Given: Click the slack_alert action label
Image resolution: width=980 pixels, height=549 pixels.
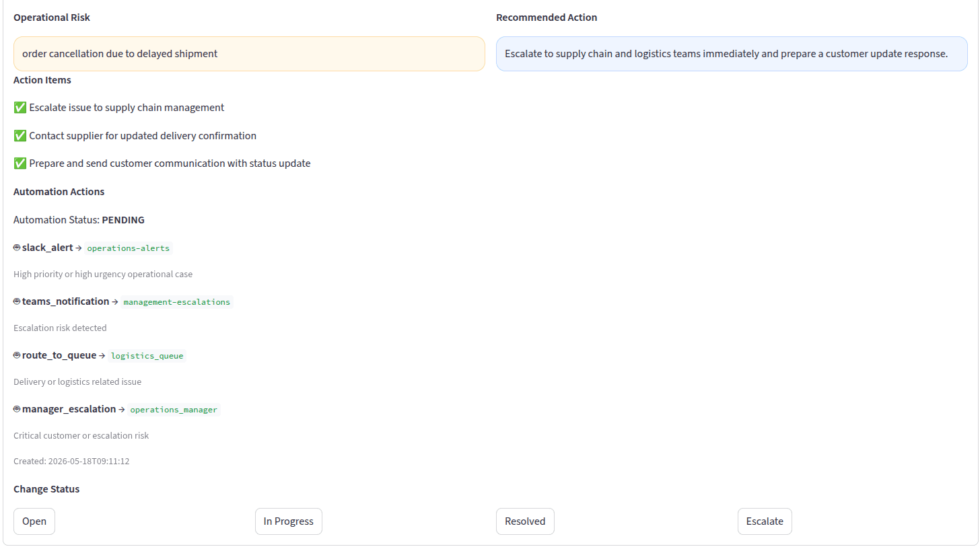Looking at the screenshot, I should pos(47,248).
